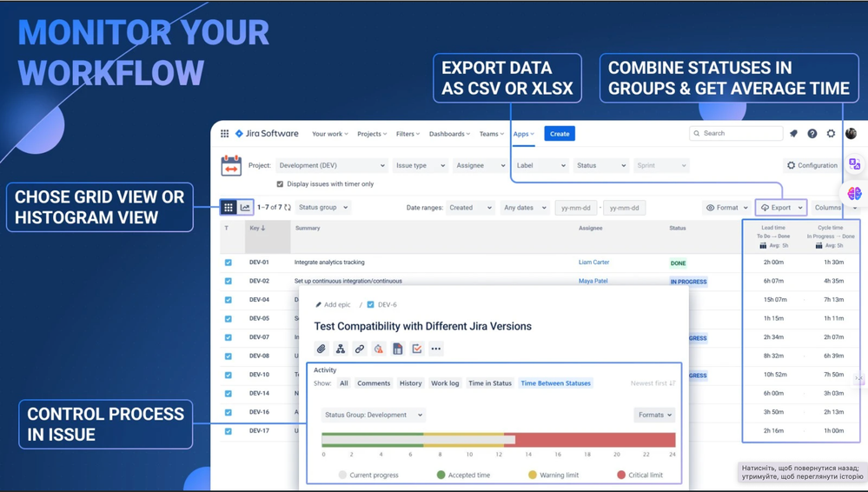This screenshot has width=868, height=492.
Task: Switch to grid view
Action: [228, 207]
